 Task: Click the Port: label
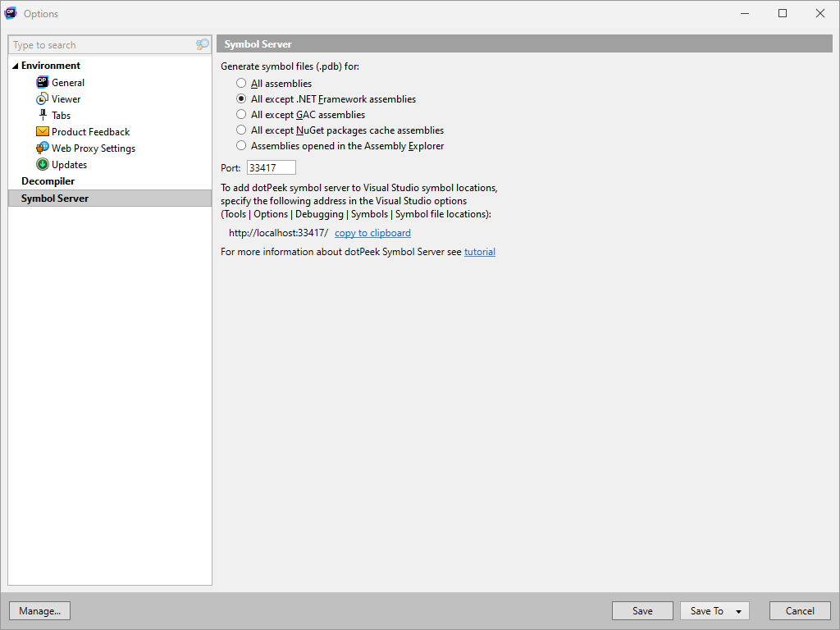coord(231,168)
